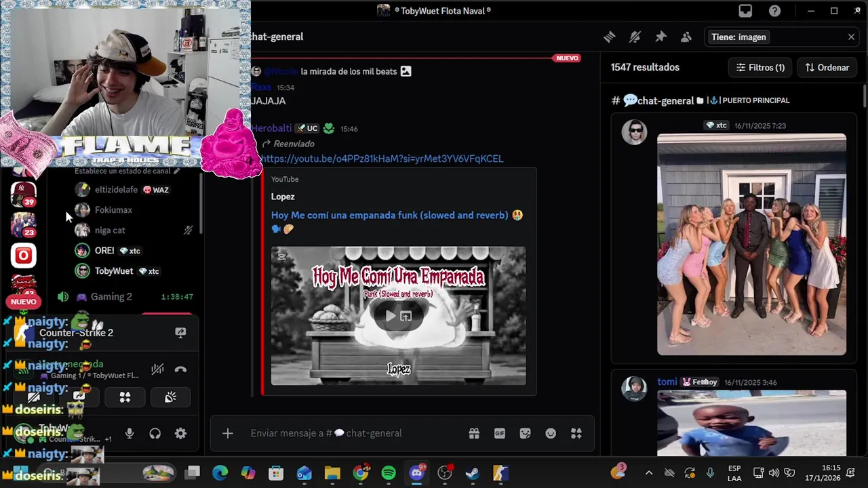868x488 pixels.
Task: Open Counter-Strike icon in taskbar
Action: 500,473
